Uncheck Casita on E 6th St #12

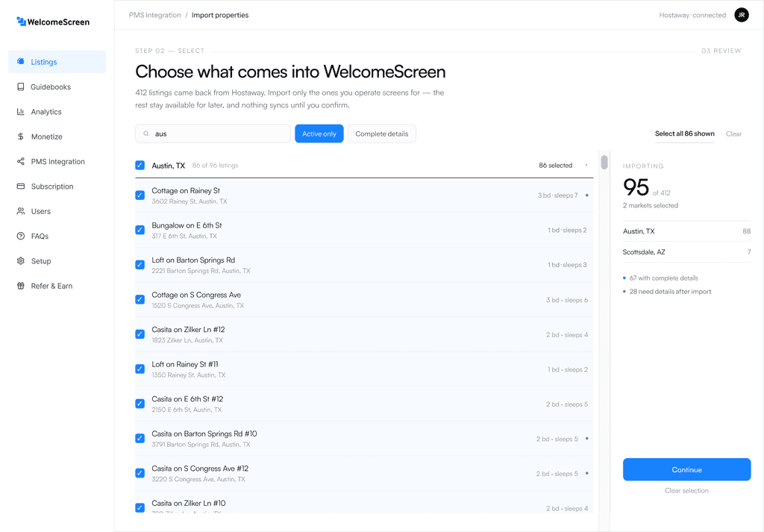[x=140, y=404]
